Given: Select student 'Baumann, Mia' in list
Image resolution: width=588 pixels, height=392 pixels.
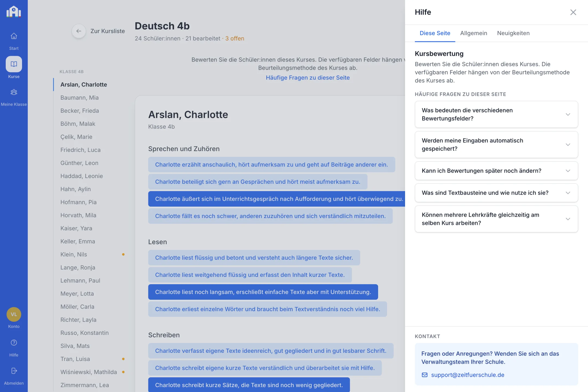Looking at the screenshot, I should click(91, 97).
